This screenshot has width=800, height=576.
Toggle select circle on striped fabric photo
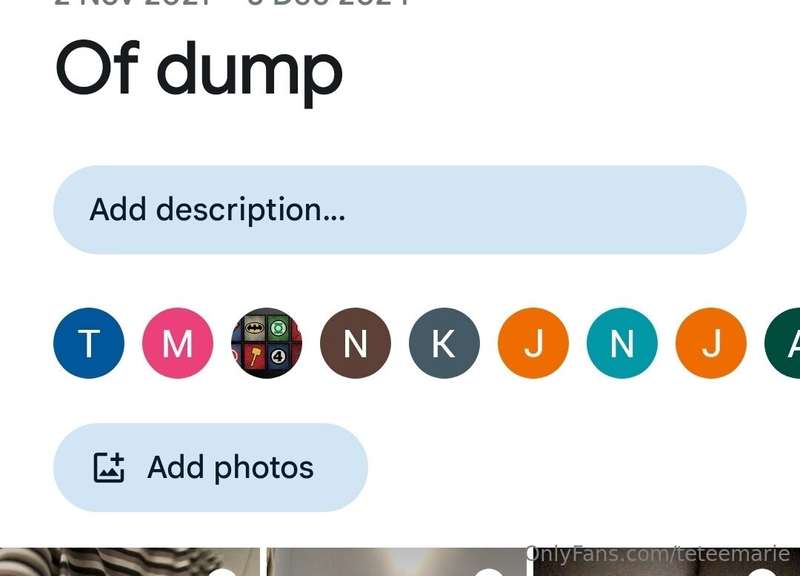[x=222, y=572]
